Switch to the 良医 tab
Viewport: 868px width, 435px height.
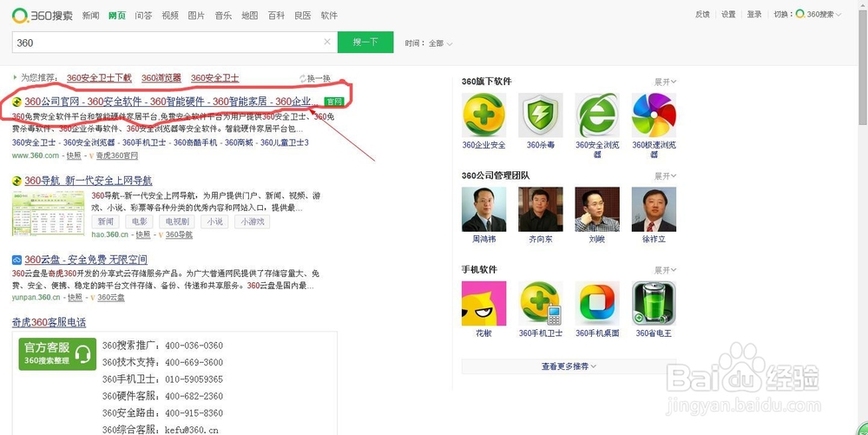pos(303,16)
